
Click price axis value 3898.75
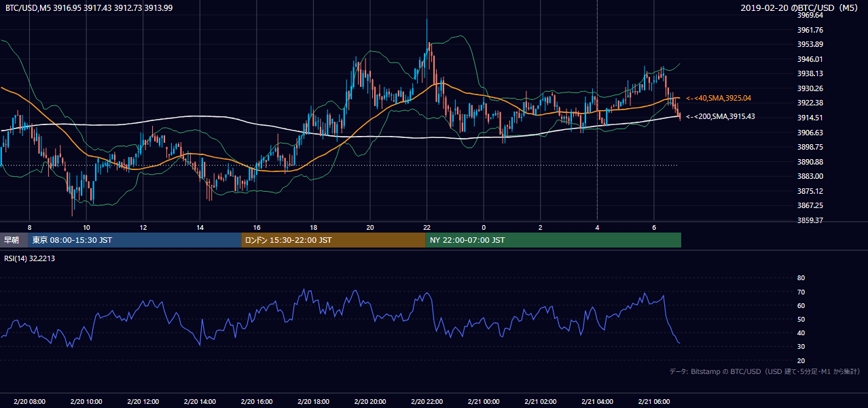click(x=810, y=147)
